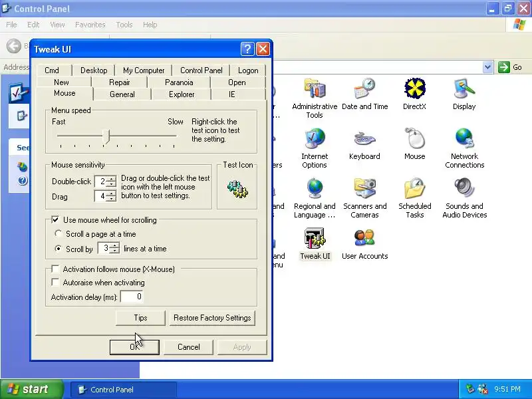Enable Activation follows mouse (X-Mouse)

click(55, 269)
